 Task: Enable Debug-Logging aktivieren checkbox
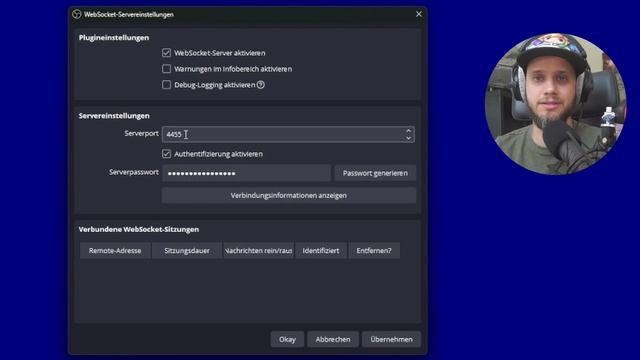166,84
